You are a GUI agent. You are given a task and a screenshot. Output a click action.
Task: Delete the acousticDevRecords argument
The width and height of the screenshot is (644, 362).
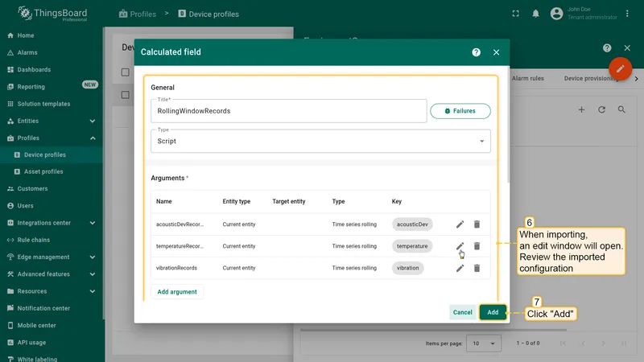(x=477, y=224)
